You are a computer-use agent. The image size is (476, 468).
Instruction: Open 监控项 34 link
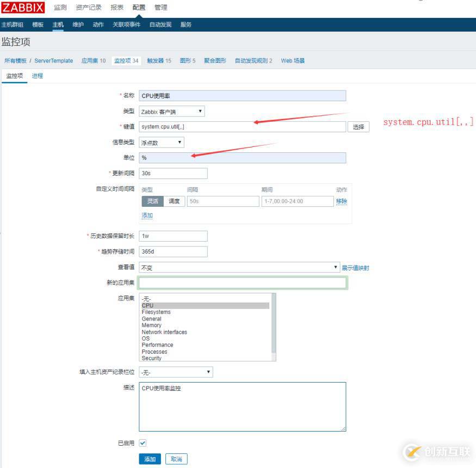click(x=126, y=61)
